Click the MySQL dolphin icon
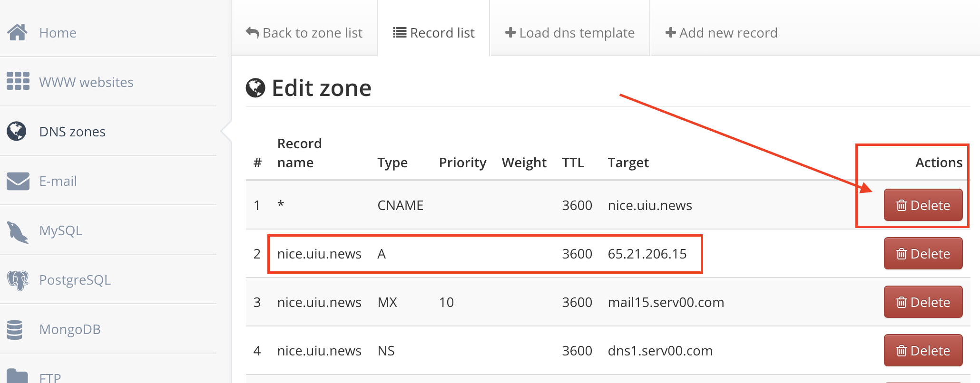Viewport: 980px width, 383px height. pyautogui.click(x=18, y=232)
